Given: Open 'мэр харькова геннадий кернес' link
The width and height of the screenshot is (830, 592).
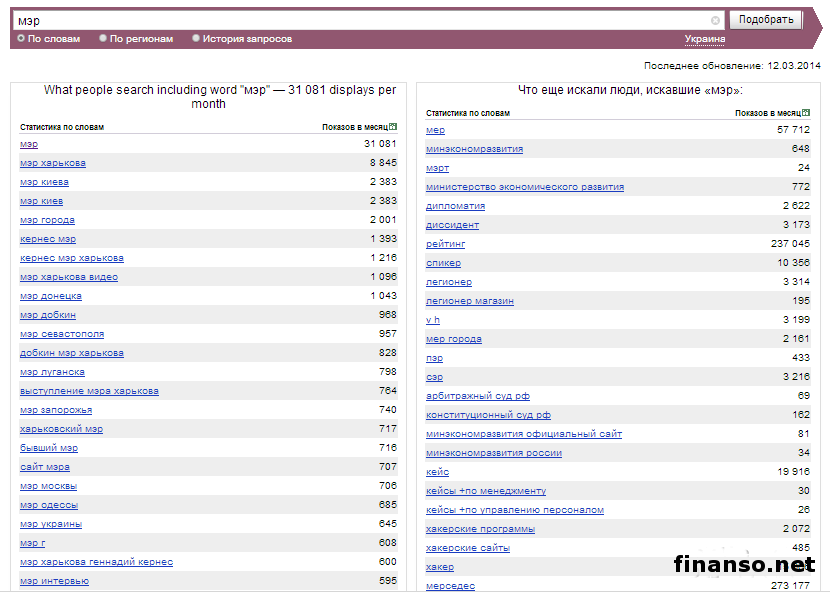Looking at the screenshot, I should [96, 562].
